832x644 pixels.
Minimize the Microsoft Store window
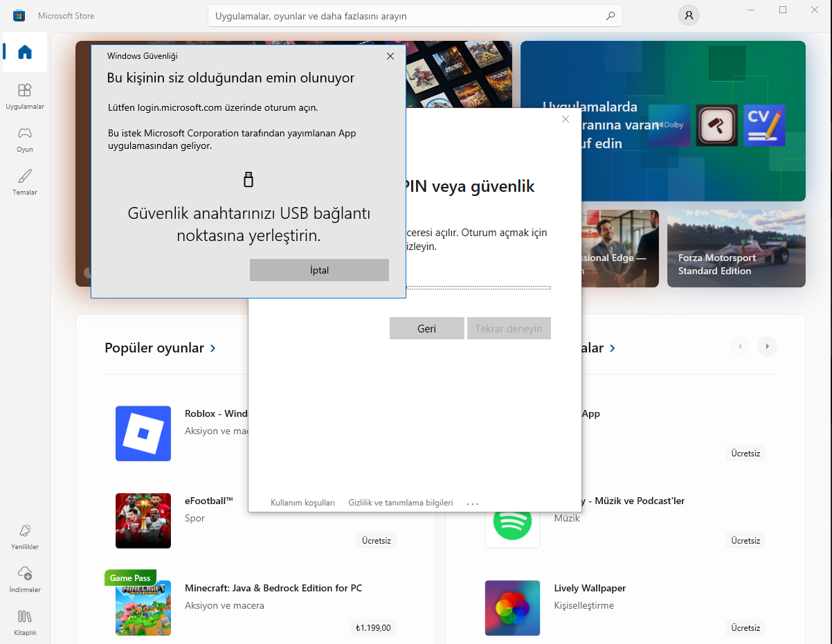pyautogui.click(x=751, y=10)
